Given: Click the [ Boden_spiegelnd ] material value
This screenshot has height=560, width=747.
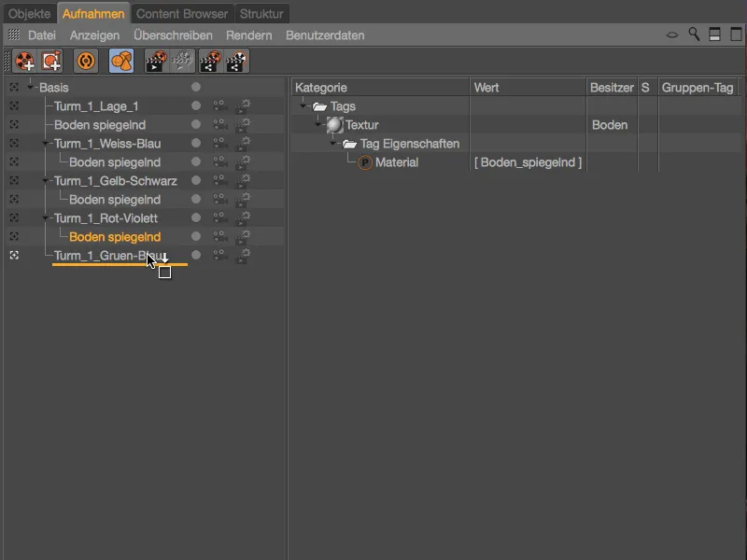Looking at the screenshot, I should [528, 162].
